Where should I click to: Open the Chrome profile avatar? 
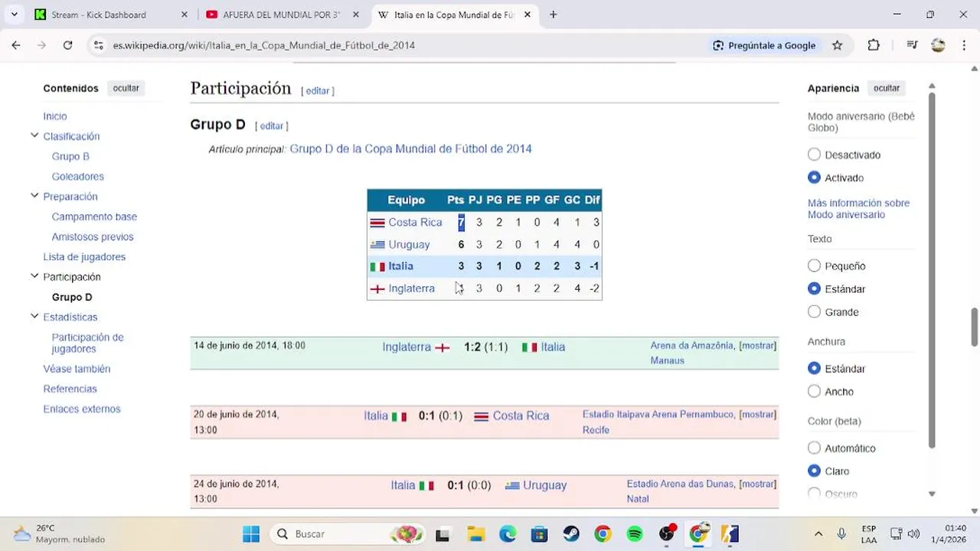point(938,45)
